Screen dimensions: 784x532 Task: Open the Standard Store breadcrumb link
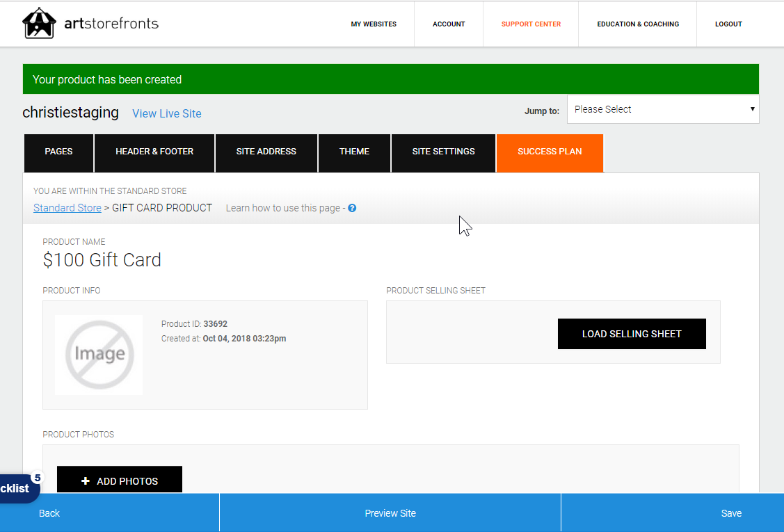tap(67, 207)
